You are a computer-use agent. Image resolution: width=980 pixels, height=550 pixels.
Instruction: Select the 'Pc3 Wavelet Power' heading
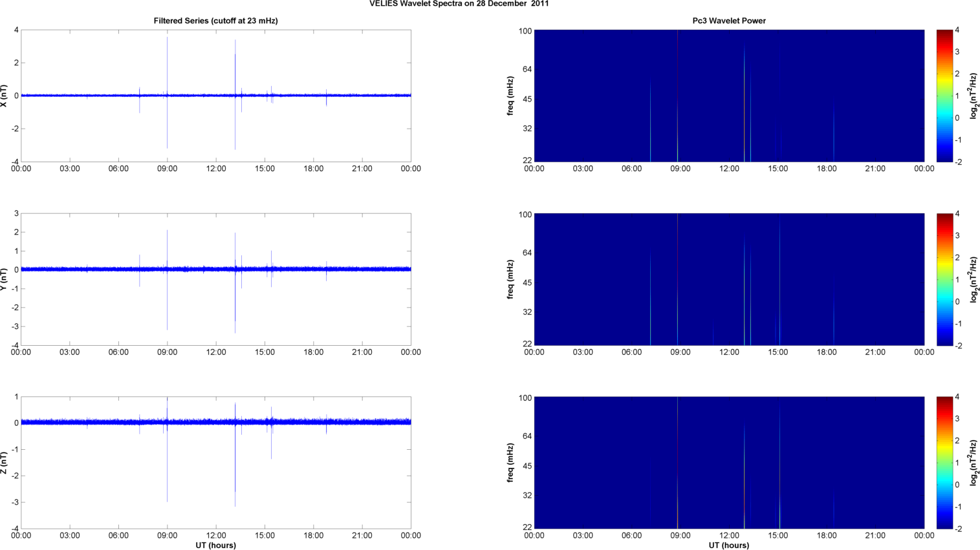[x=729, y=21]
